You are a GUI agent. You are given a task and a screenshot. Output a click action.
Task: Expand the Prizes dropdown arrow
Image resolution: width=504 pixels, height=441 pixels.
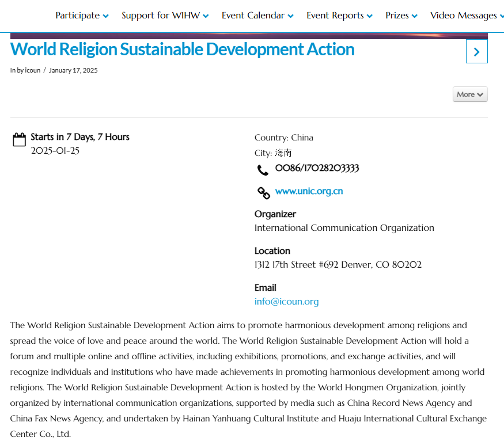tap(415, 16)
